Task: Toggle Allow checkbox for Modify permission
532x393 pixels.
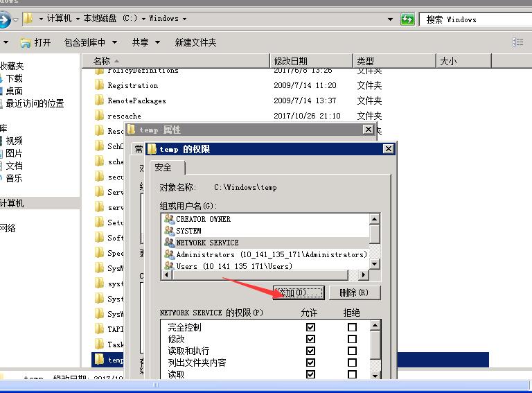Action: click(x=310, y=339)
